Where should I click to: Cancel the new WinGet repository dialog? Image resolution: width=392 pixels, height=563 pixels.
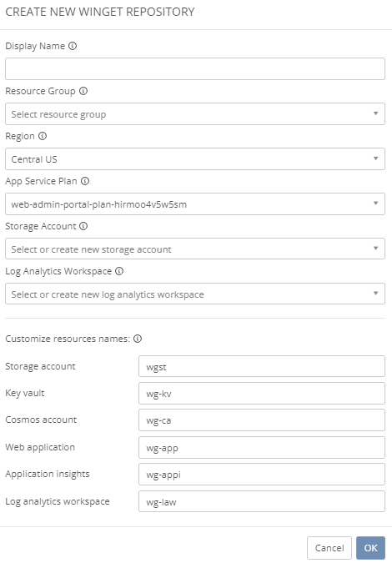click(x=329, y=548)
